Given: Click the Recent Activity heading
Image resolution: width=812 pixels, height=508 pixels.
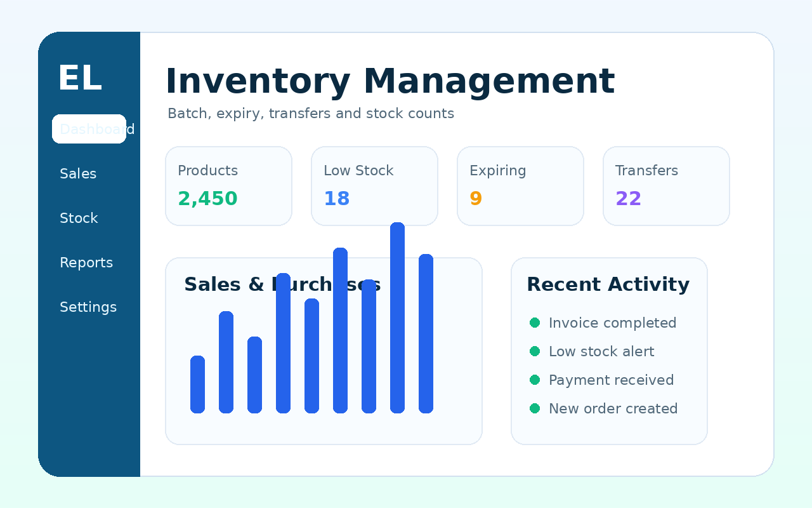Looking at the screenshot, I should pyautogui.click(x=608, y=284).
